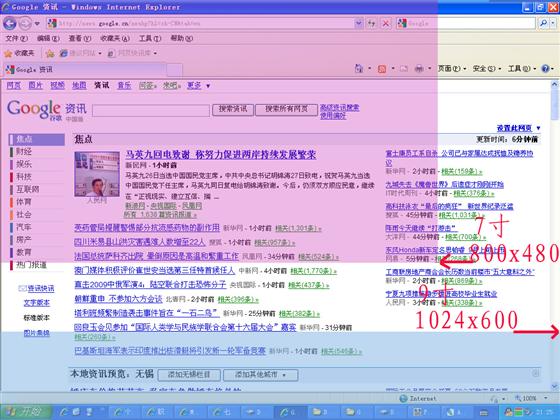Click the orange RSS feeds icon

click(x=382, y=69)
